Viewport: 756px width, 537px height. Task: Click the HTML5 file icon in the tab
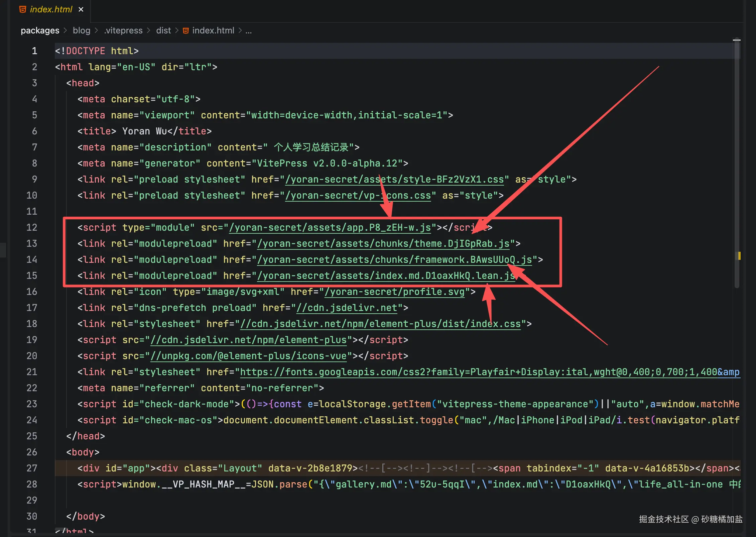pos(23,9)
